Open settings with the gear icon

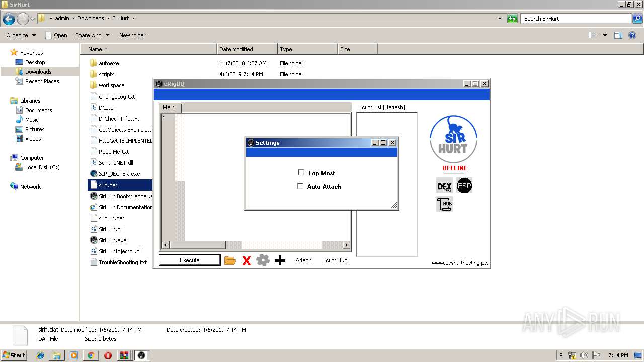click(263, 260)
